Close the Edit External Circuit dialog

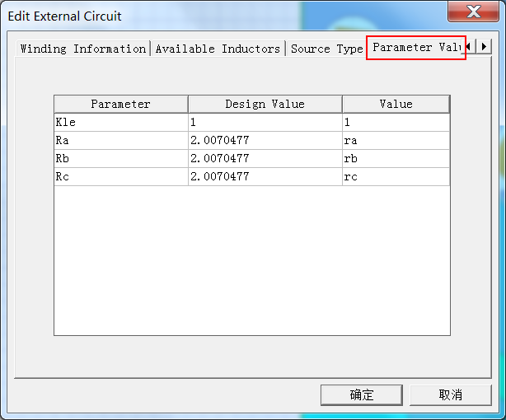tap(473, 12)
